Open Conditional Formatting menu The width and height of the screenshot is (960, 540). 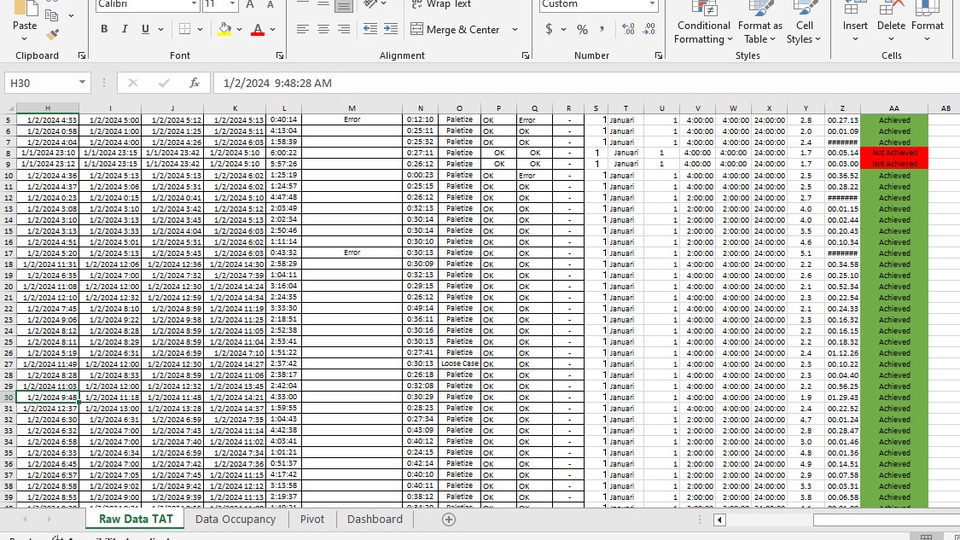point(703,23)
